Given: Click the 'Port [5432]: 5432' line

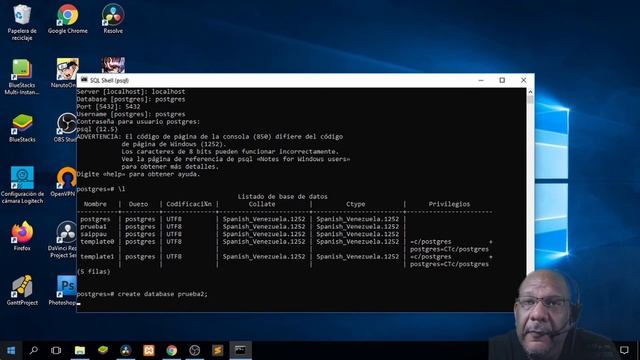Looking at the screenshot, I should pos(109,107).
